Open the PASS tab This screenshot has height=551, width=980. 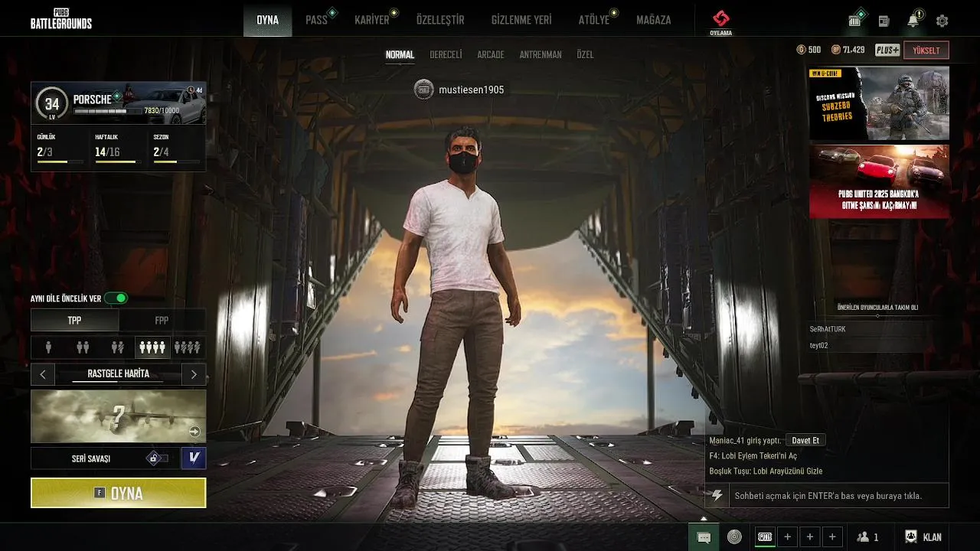316,20
